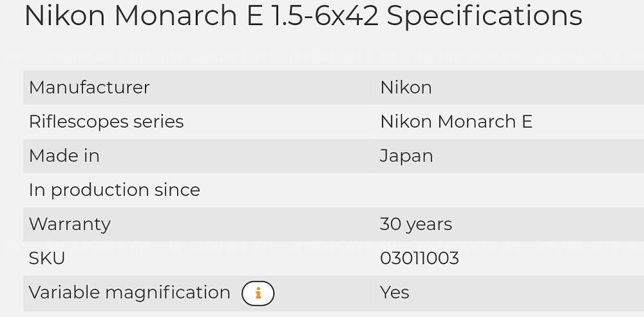Click the Riflescopes series label
644x317 pixels.
[x=106, y=122]
